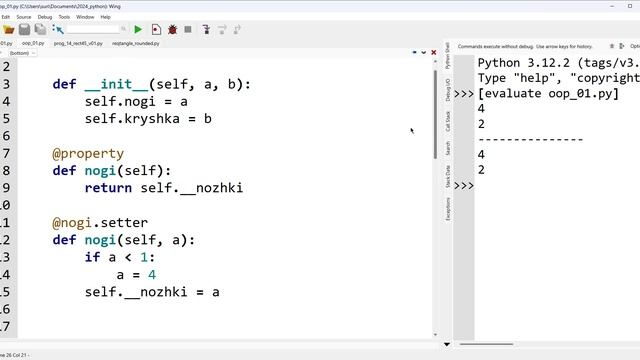Viewport: 640px width, 360px height.
Task: Switch to the prog_14_rect45_v01.py tab
Action: coord(78,43)
